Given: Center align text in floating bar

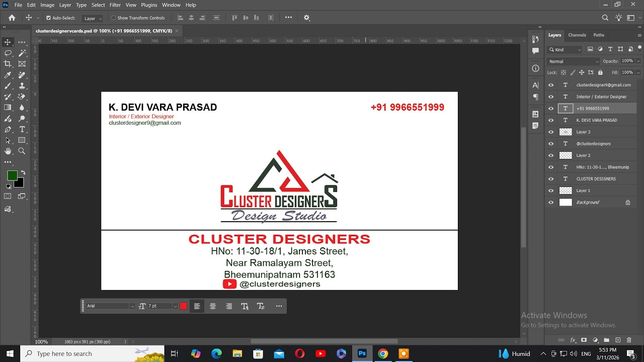Looking at the screenshot, I should [x=213, y=306].
